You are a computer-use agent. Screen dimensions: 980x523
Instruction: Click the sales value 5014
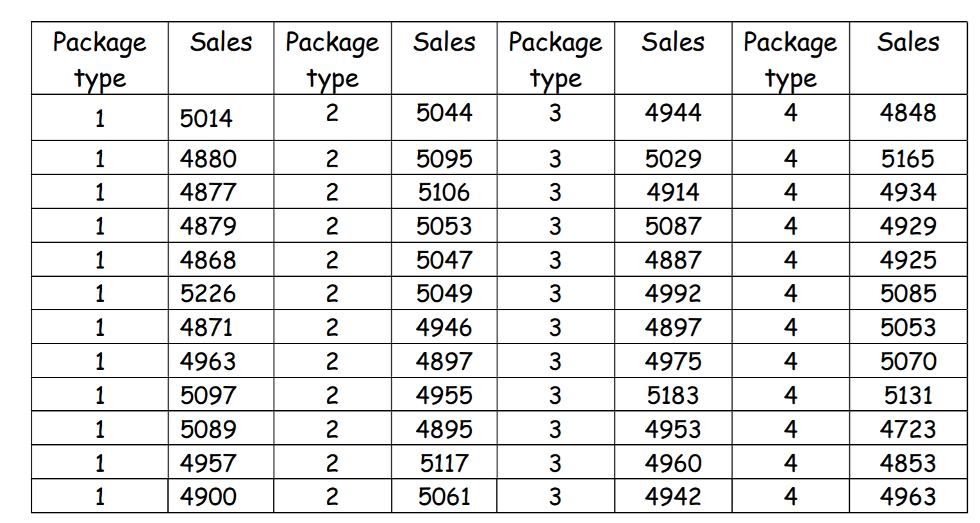(206, 119)
